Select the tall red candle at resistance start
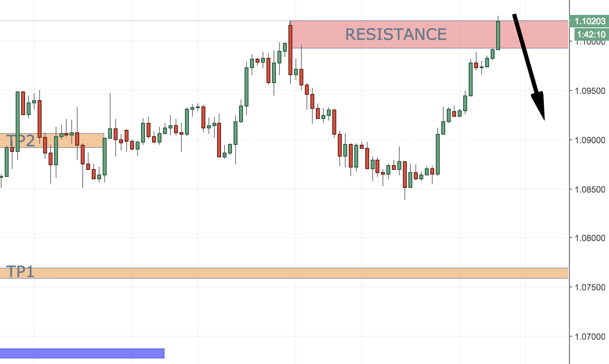 (x=290, y=50)
